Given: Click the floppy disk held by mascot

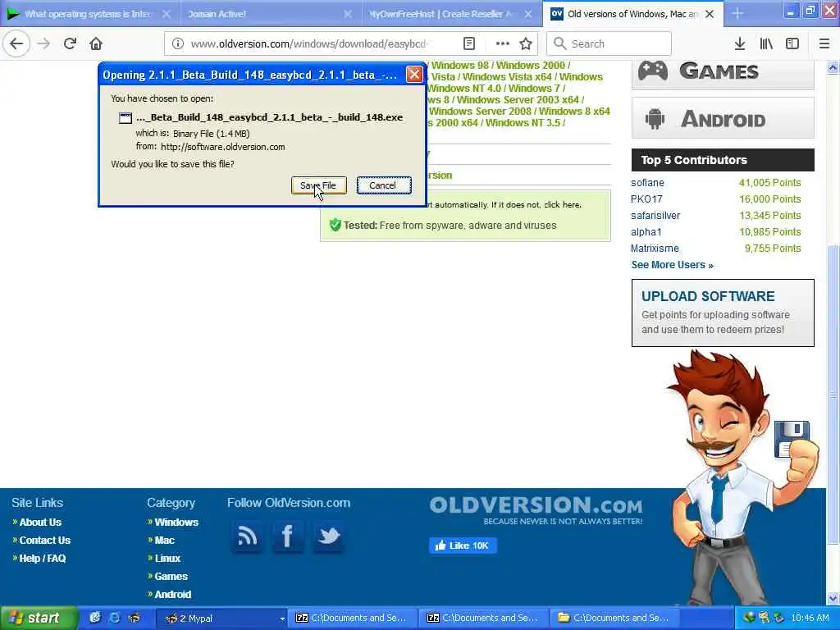Looking at the screenshot, I should coord(792,440).
